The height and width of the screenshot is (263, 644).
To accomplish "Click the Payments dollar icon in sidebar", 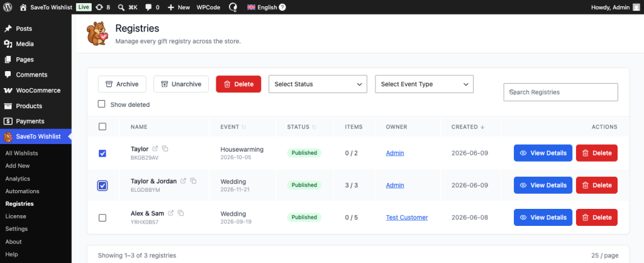I will 8,121.
